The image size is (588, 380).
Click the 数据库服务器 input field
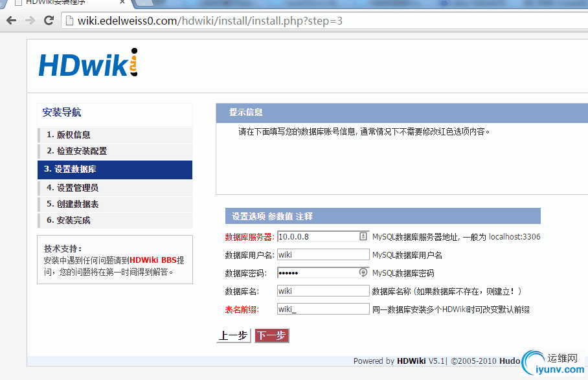[323, 236]
